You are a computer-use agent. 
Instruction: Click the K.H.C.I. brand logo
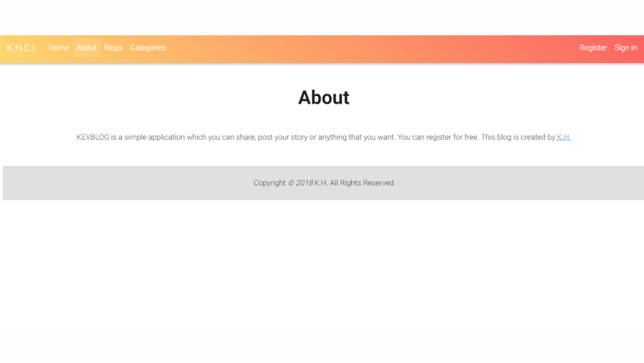pos(21,48)
